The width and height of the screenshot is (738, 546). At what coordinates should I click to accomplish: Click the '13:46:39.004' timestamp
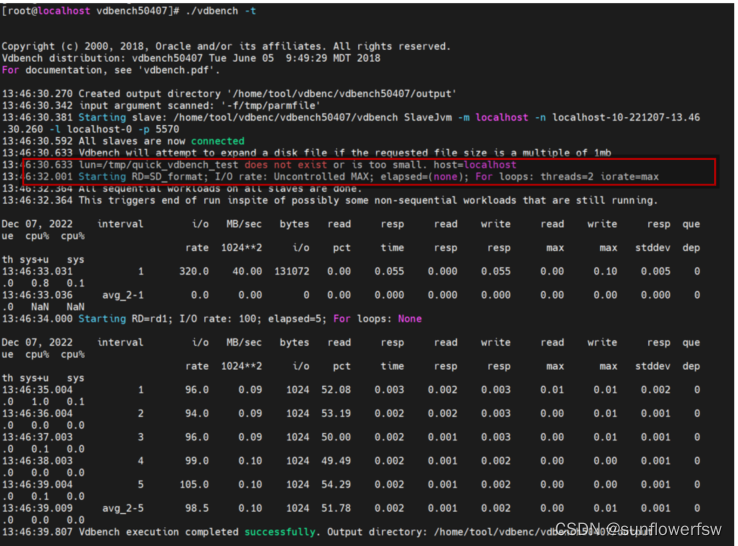click(37, 484)
